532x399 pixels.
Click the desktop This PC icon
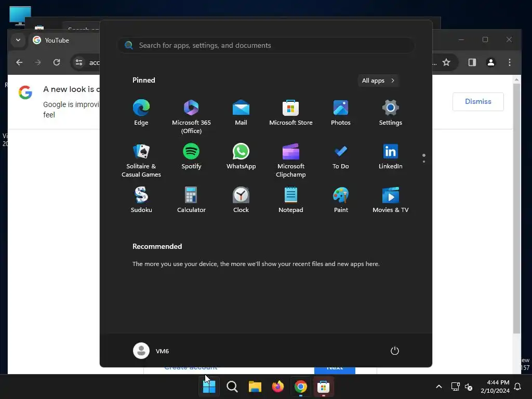coord(20,16)
